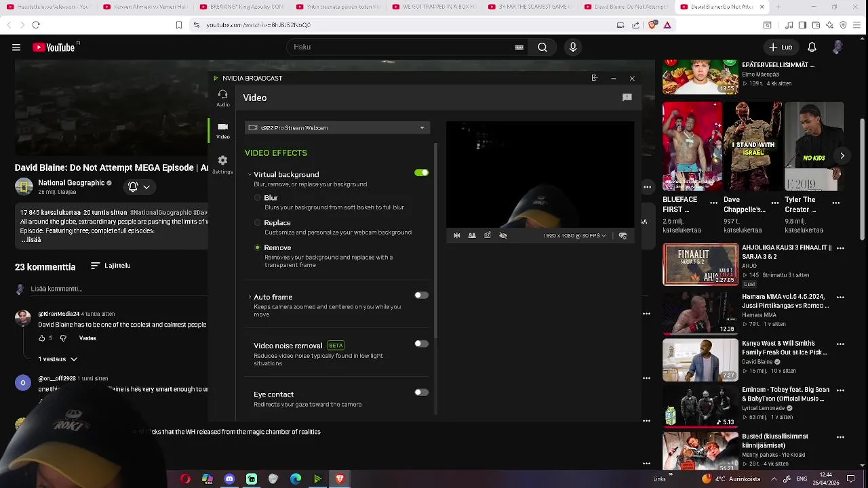Expand the '1 vastaus' replies

coord(58,359)
